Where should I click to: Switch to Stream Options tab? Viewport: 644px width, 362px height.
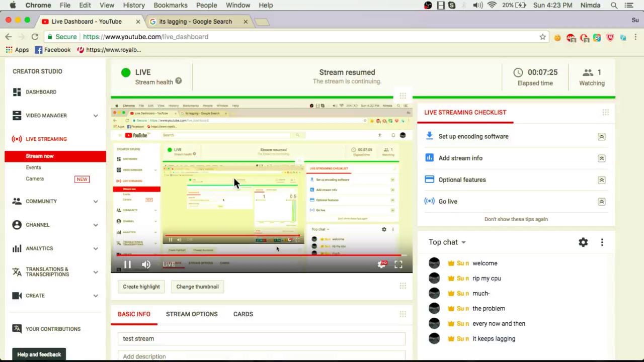click(x=192, y=314)
